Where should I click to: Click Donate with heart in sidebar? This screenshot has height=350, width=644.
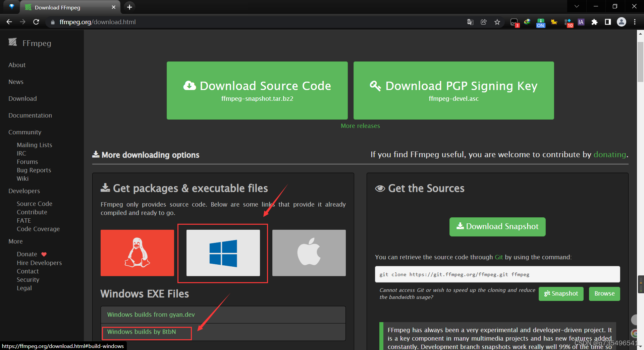pyautogui.click(x=32, y=254)
